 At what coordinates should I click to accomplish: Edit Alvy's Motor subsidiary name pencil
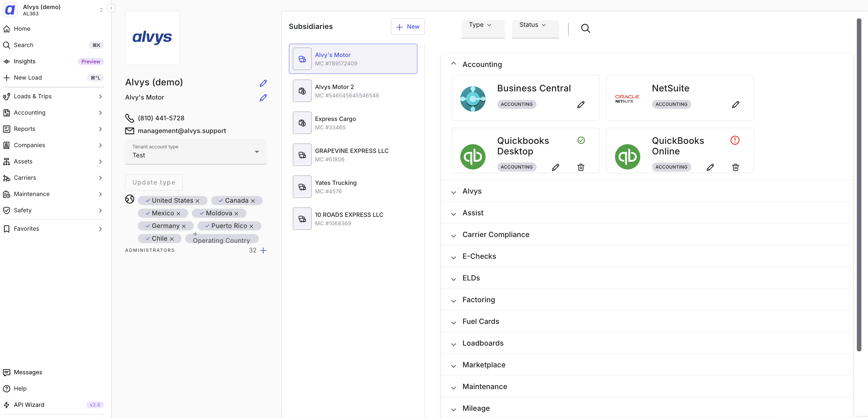tap(263, 98)
